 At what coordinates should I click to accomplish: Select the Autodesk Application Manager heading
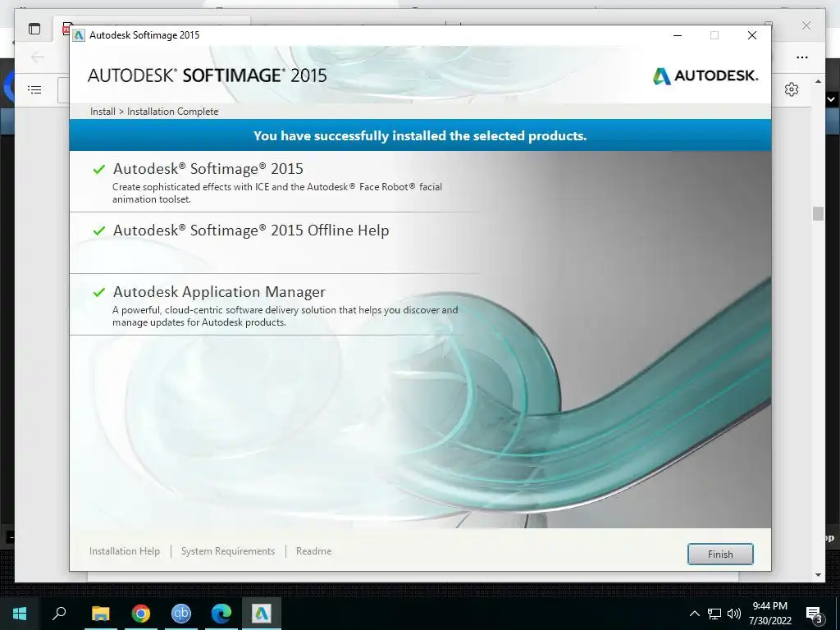click(x=219, y=292)
